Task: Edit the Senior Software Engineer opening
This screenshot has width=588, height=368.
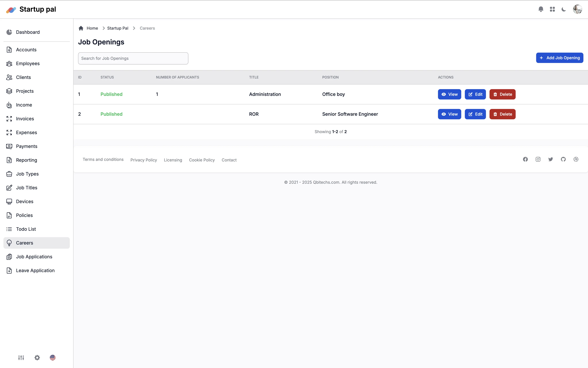Action: point(475,114)
